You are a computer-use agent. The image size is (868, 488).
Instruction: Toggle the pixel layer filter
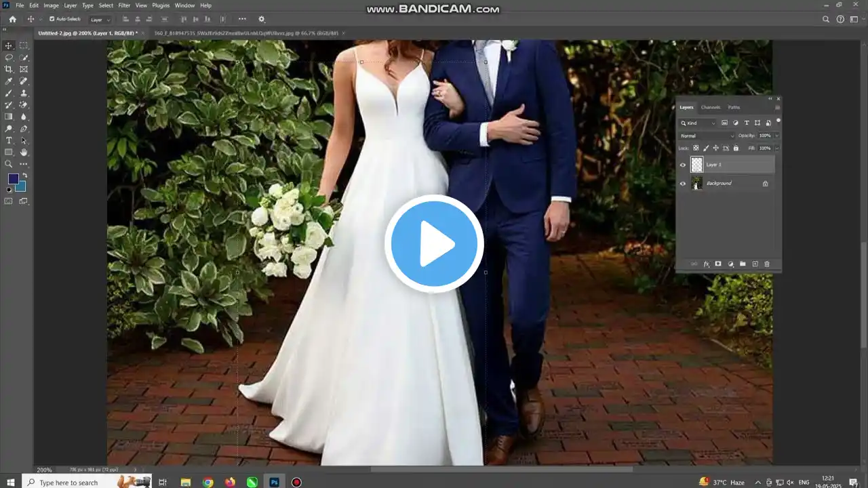[x=724, y=123]
